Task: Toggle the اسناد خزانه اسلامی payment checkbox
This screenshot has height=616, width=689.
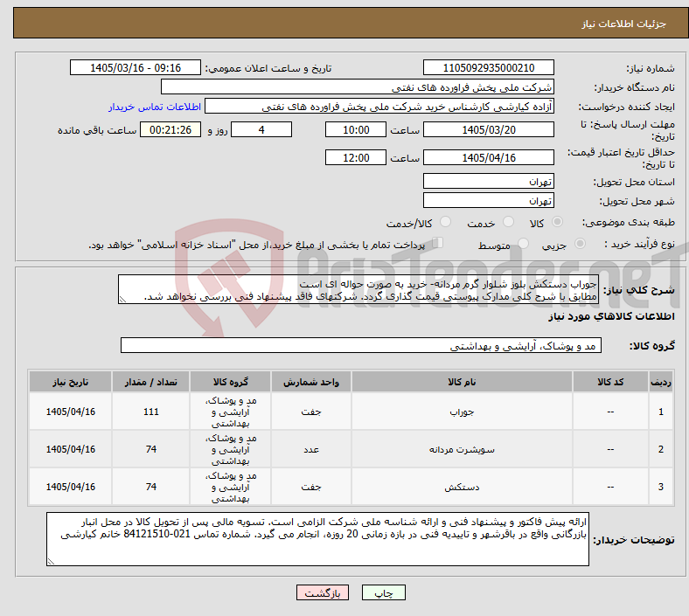Action: click(438, 242)
